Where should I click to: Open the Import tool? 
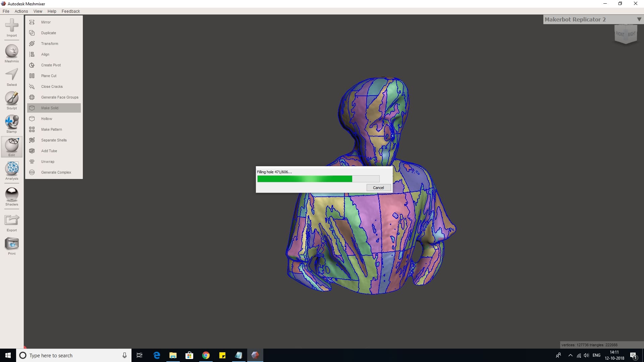click(x=12, y=27)
